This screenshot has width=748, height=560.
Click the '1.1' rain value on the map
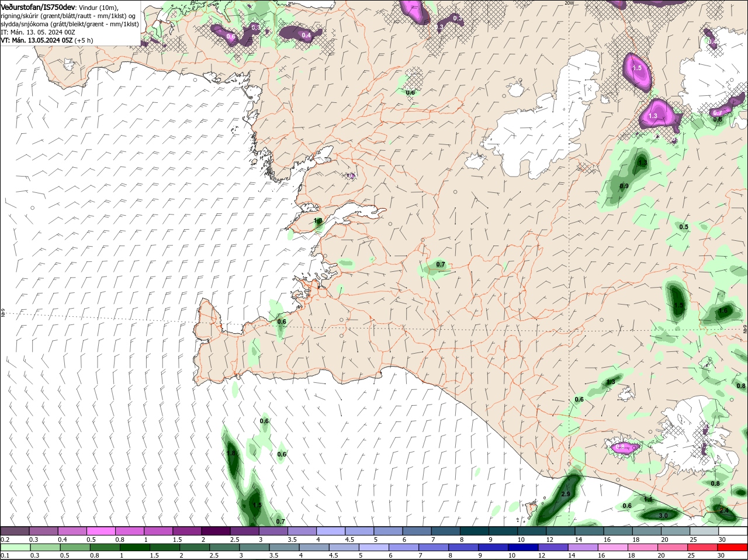pos(648,499)
